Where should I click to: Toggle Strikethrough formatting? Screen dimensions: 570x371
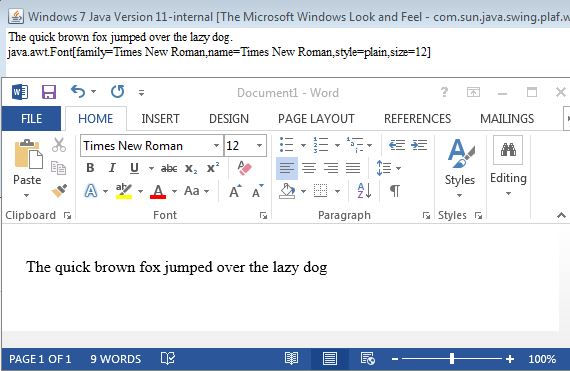169,168
